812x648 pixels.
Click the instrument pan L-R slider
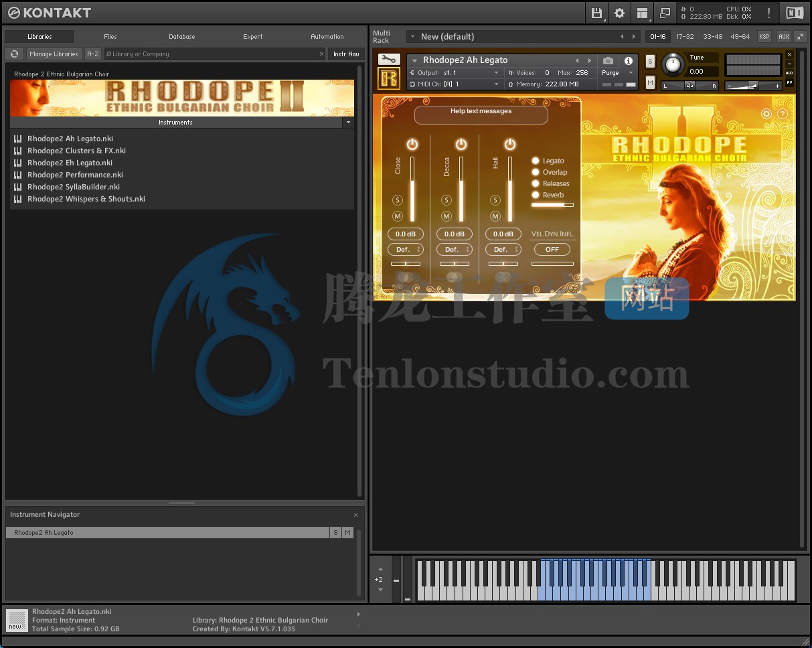pos(689,86)
